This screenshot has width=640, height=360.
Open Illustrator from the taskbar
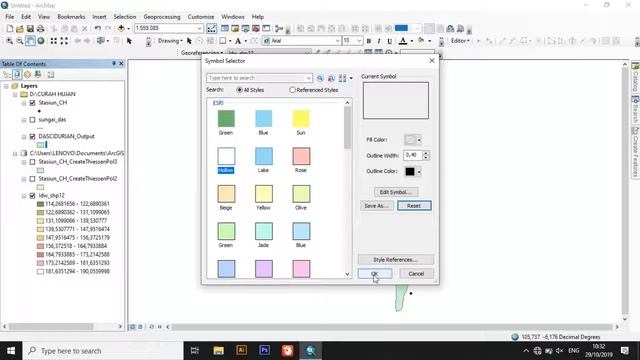click(x=242, y=350)
